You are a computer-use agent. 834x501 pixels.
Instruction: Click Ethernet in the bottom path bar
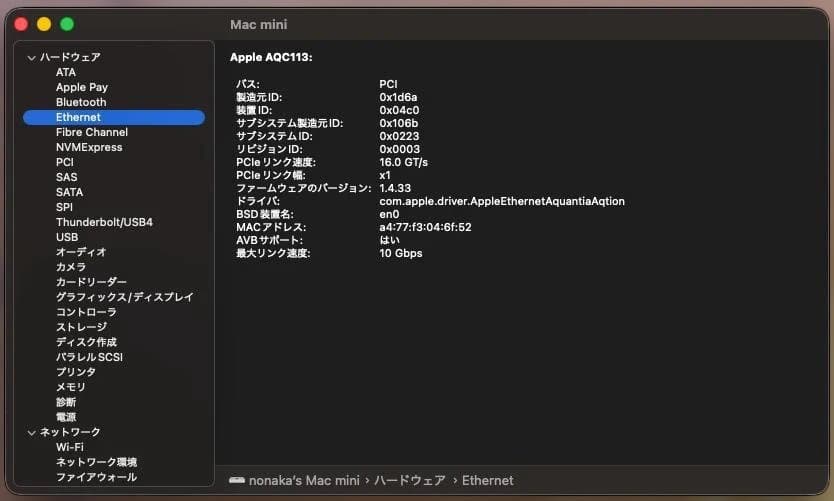pos(487,480)
